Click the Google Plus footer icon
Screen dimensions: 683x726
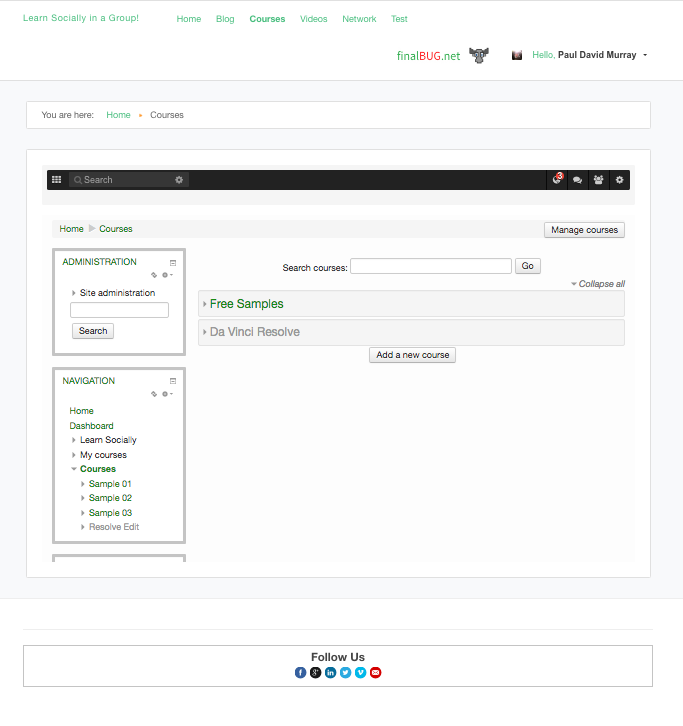pos(315,673)
